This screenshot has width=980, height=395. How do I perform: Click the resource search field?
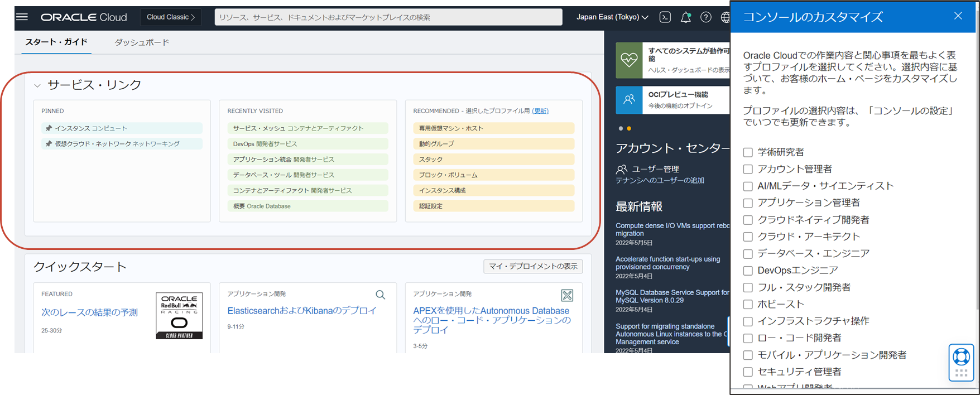(388, 17)
